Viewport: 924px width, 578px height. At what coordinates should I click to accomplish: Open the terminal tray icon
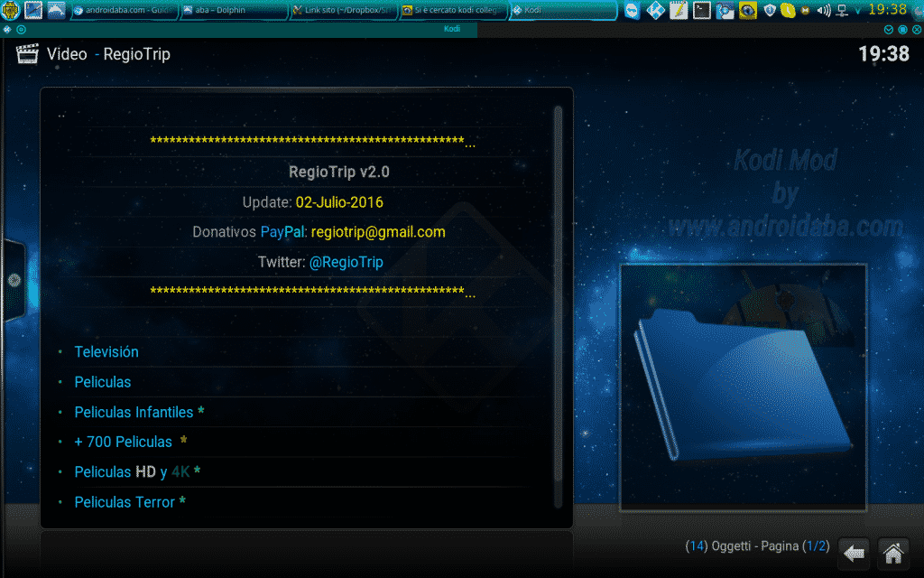point(701,10)
